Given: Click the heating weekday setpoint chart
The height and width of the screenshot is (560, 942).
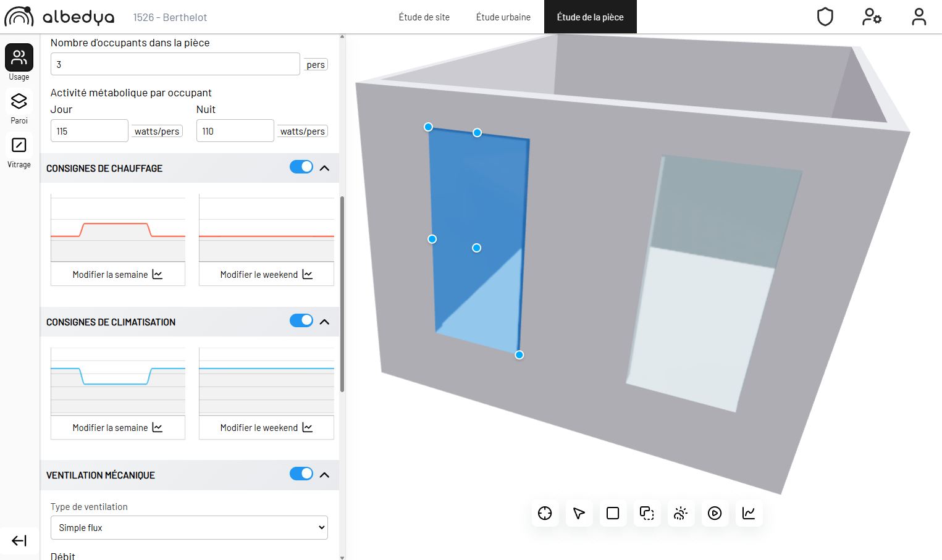Looking at the screenshot, I should point(118,228).
